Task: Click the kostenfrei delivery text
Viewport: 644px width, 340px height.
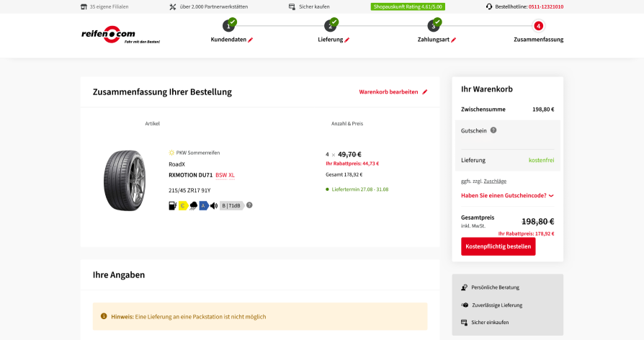Action: click(541, 160)
